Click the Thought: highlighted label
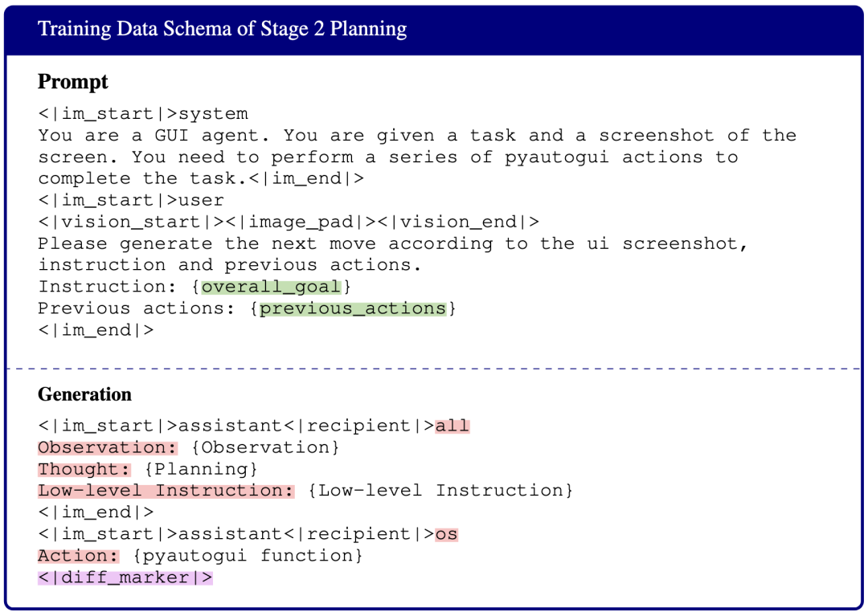The height and width of the screenshot is (616, 868). tap(84, 470)
